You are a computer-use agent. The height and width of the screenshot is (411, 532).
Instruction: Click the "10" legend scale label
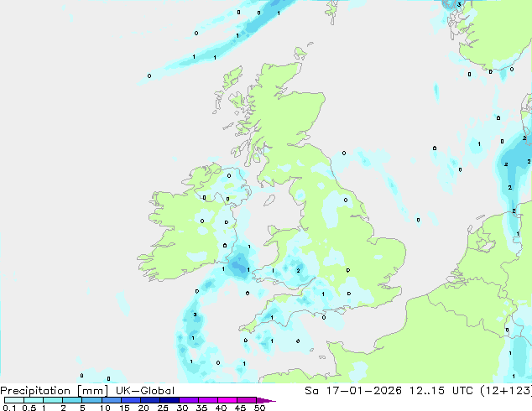[x=105, y=408]
